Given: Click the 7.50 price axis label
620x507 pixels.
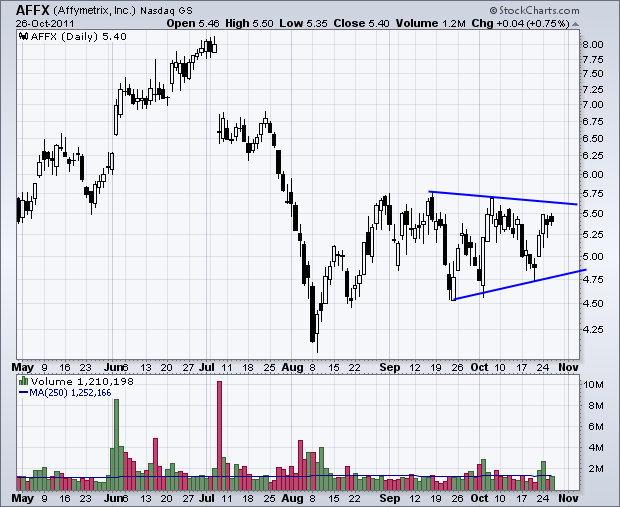Looking at the screenshot, I should pos(593,74).
